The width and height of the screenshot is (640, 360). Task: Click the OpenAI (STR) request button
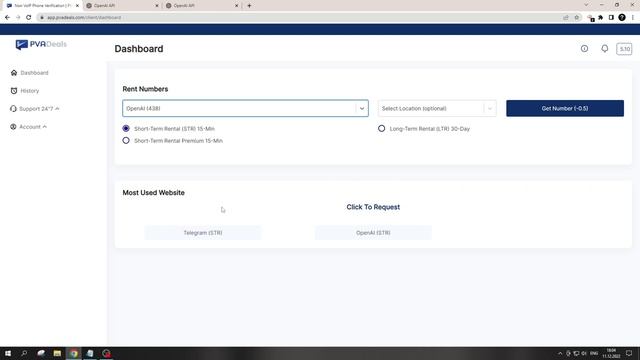pos(373,233)
